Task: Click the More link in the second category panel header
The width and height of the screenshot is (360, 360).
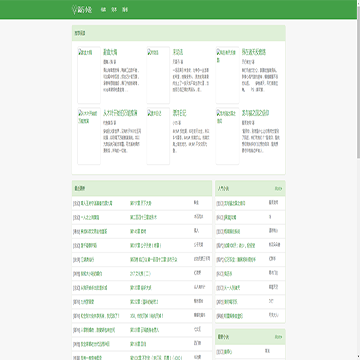Action: click(x=278, y=337)
